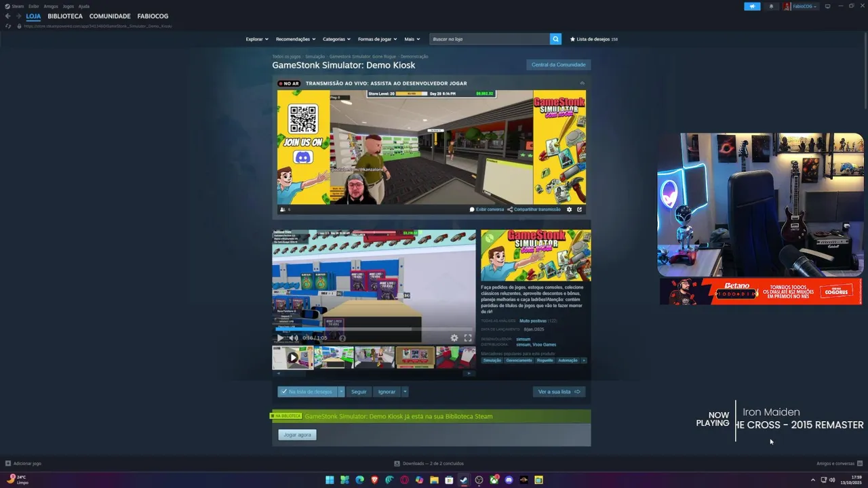868x488 pixels.
Task: Pop out the broadcast in new window
Action: (579, 209)
